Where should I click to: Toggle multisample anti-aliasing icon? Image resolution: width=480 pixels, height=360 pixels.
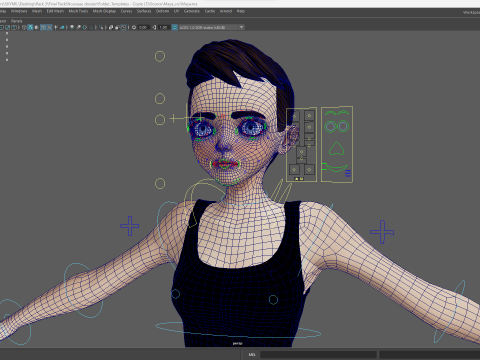(85, 27)
